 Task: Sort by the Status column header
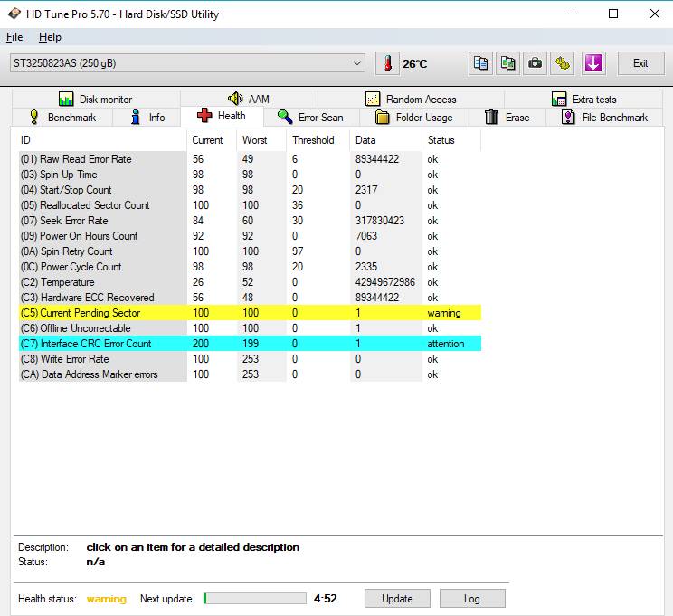pyautogui.click(x=451, y=140)
